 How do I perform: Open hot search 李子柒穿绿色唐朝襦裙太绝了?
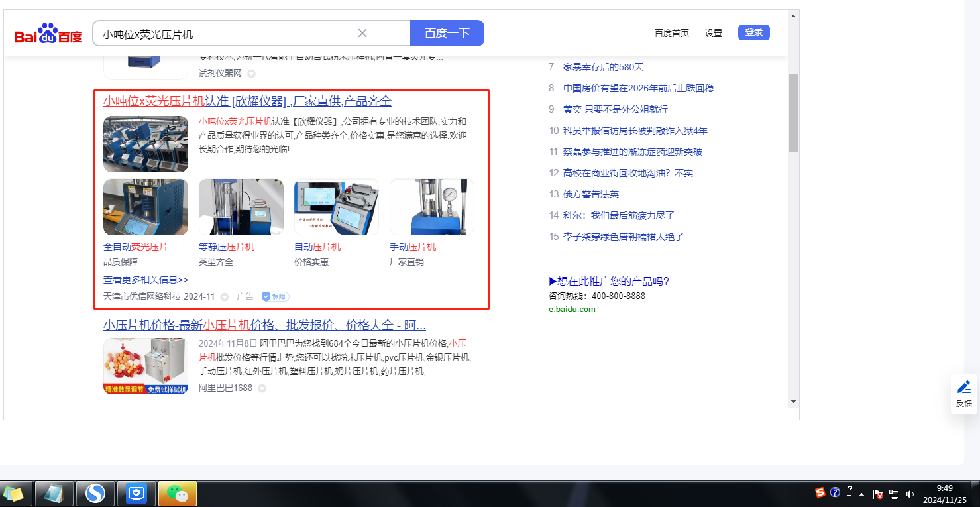(624, 237)
